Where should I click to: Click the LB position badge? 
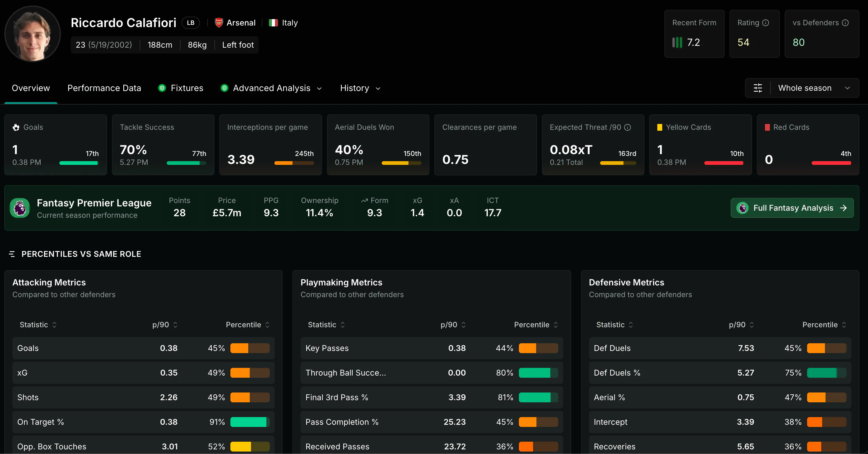pyautogui.click(x=191, y=22)
